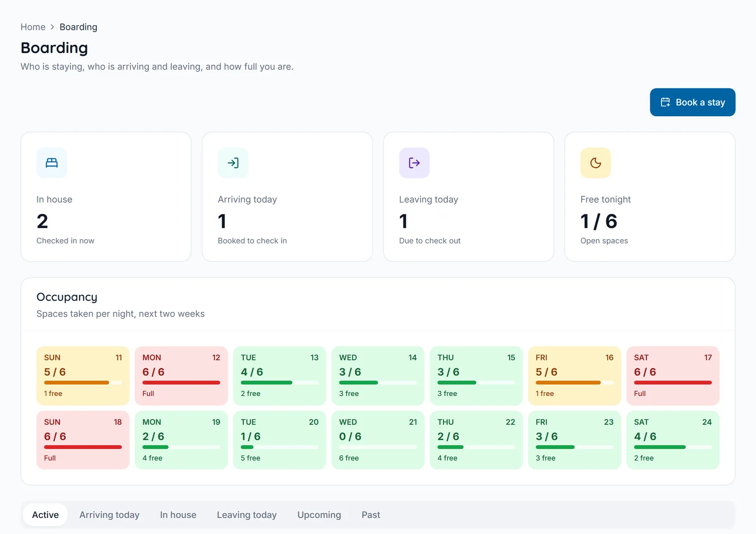Click the breadcrumb chevron after Home
Screen dimensions: 756x534
[52, 27]
